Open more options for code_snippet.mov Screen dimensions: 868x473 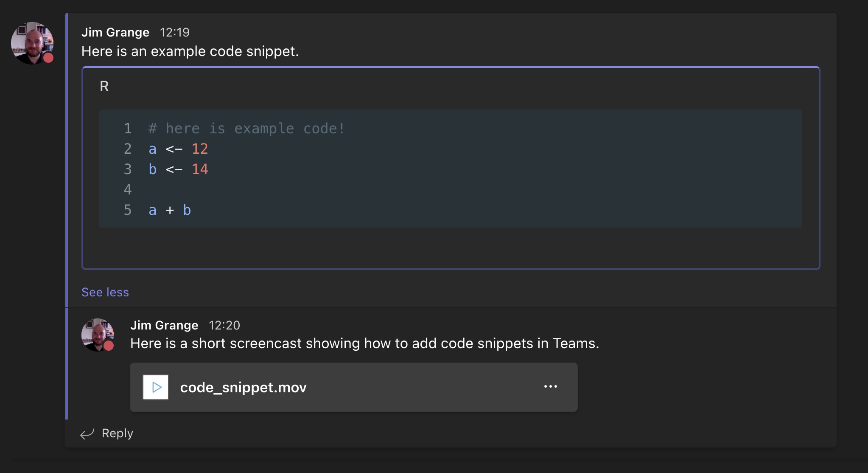pyautogui.click(x=550, y=387)
